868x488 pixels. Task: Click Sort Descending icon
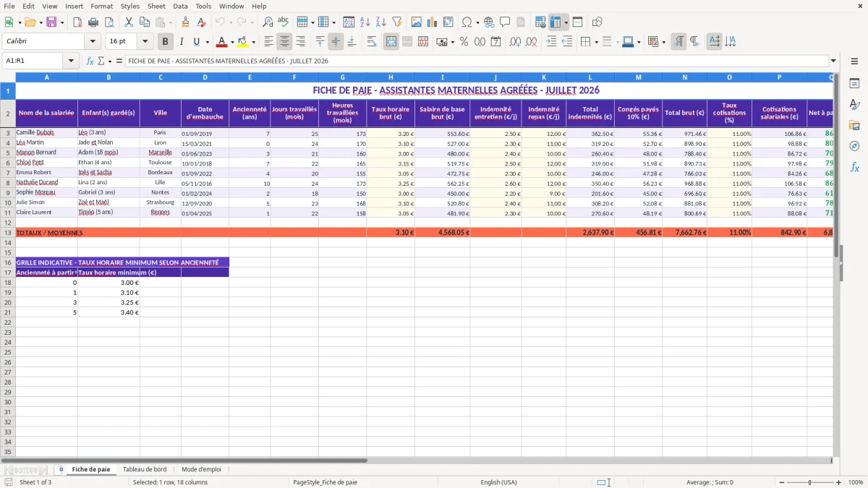pos(380,22)
